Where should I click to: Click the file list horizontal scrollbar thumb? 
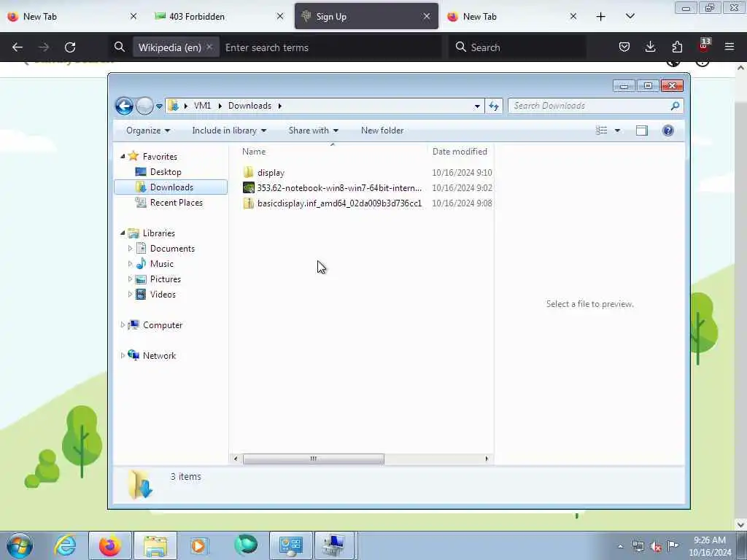pos(314,459)
